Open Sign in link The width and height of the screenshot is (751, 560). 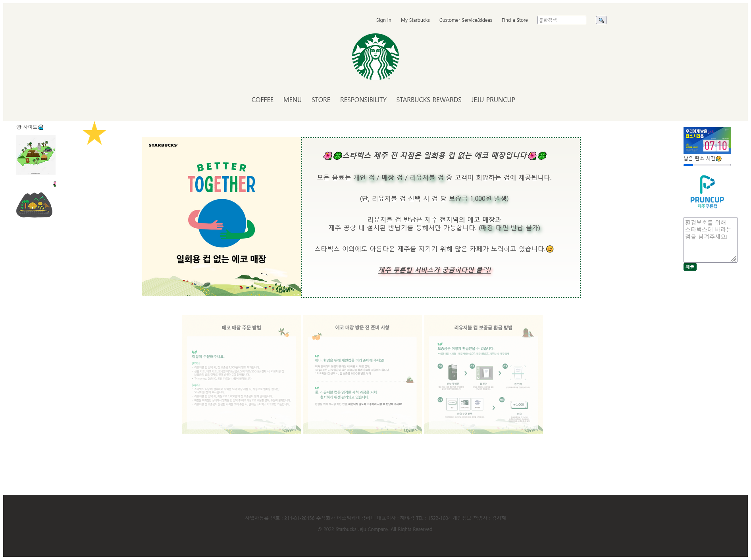[x=383, y=20]
